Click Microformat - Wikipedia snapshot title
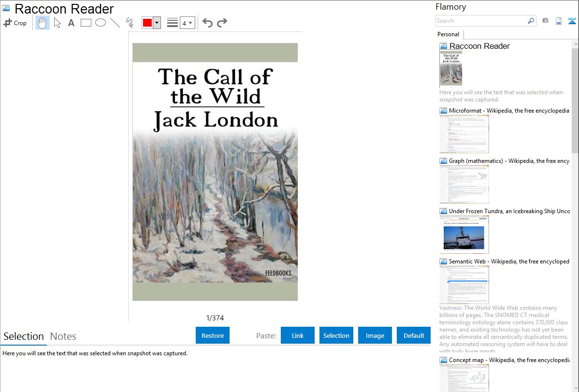 click(x=509, y=111)
